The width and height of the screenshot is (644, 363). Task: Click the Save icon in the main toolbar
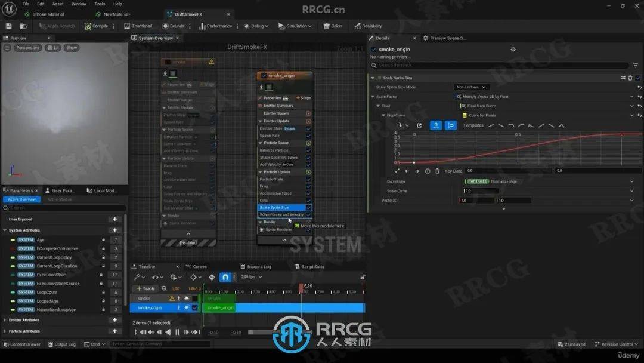coord(8,26)
